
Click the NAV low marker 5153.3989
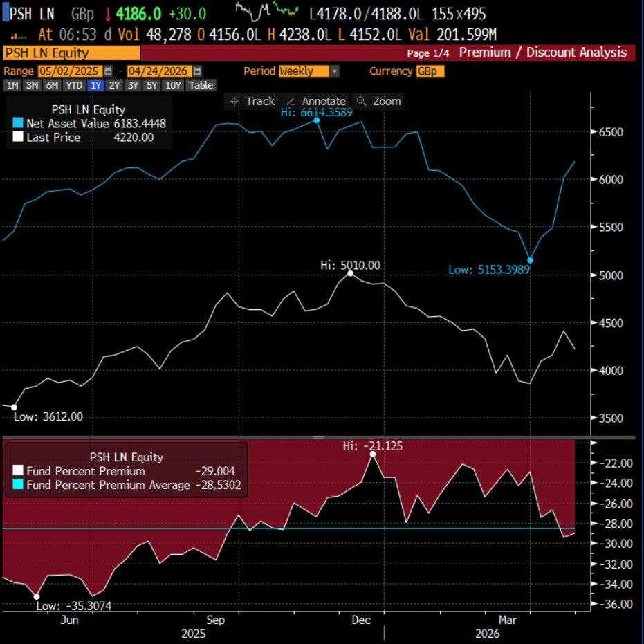pyautogui.click(x=531, y=260)
